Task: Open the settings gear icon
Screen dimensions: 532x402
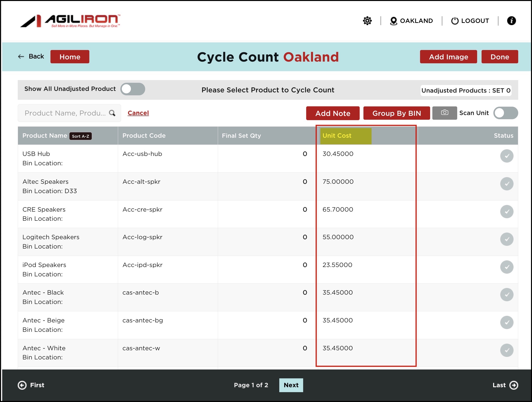Action: click(x=367, y=21)
